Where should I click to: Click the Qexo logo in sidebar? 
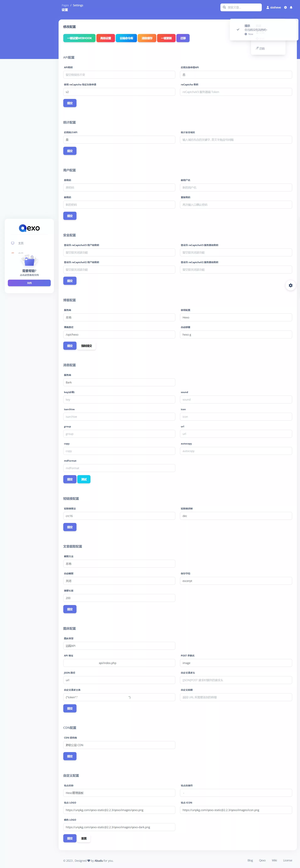pyautogui.click(x=29, y=228)
